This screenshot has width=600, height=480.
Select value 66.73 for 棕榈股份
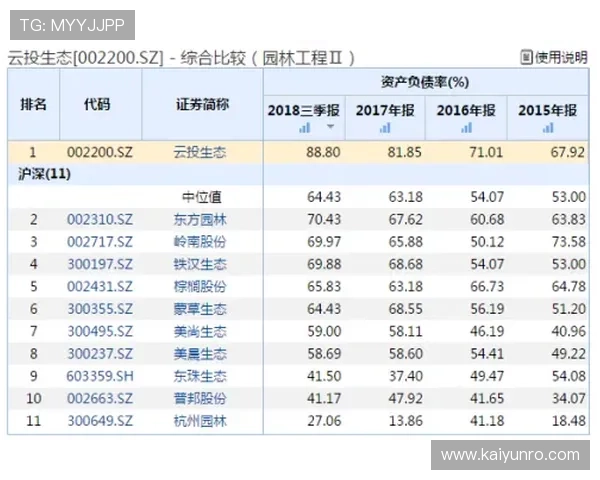[x=487, y=287]
